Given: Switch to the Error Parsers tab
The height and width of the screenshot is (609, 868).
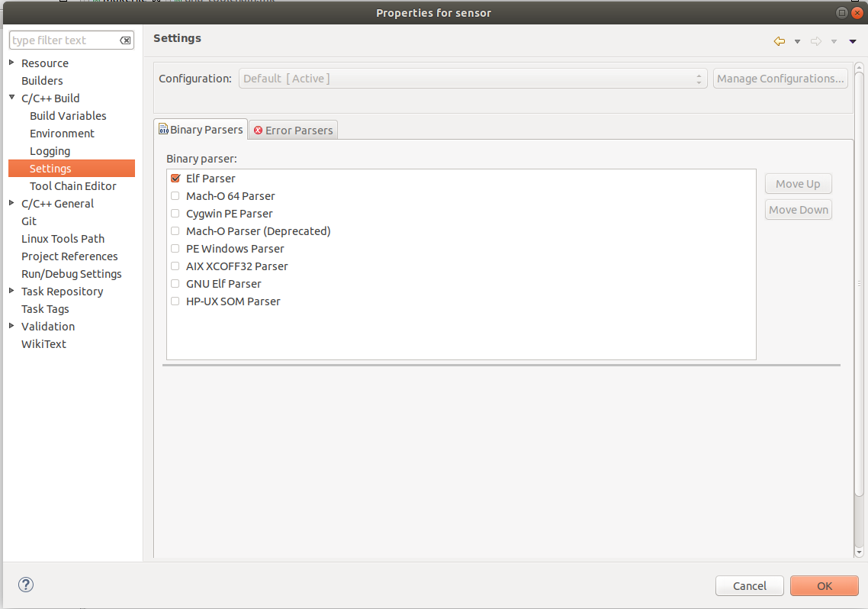Looking at the screenshot, I should coord(293,130).
